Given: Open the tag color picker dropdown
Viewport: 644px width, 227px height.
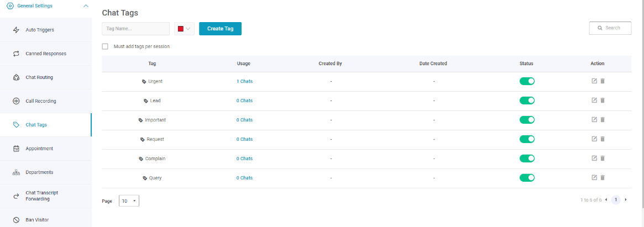Looking at the screenshot, I should [185, 29].
